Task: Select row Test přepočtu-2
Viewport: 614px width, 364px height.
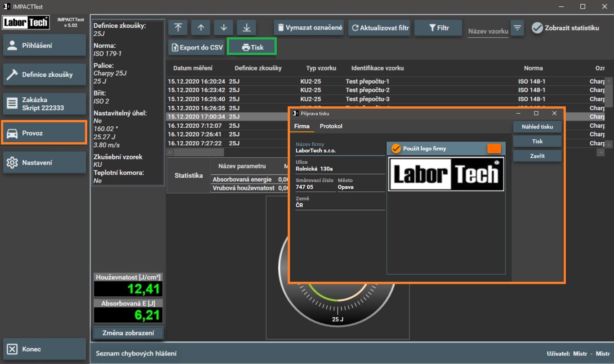Action: [386, 90]
